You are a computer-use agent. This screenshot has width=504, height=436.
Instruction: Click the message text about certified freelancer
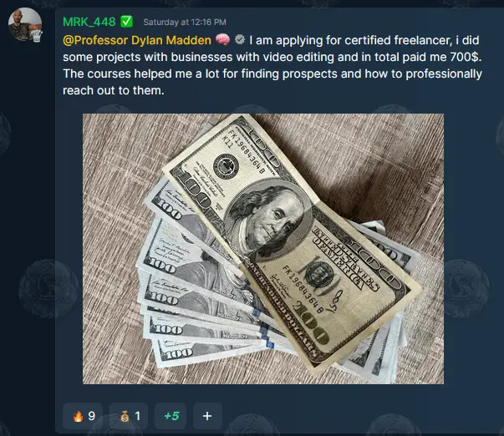point(272,65)
